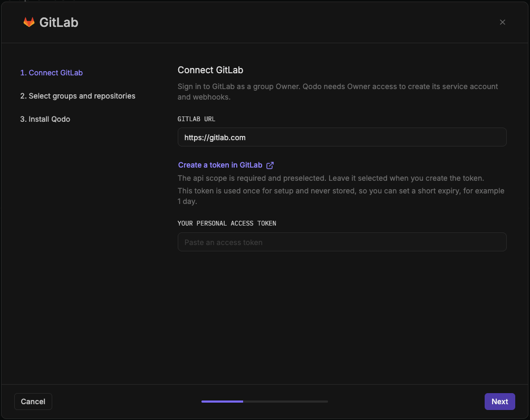Close the GitLab setup dialog

[502, 22]
